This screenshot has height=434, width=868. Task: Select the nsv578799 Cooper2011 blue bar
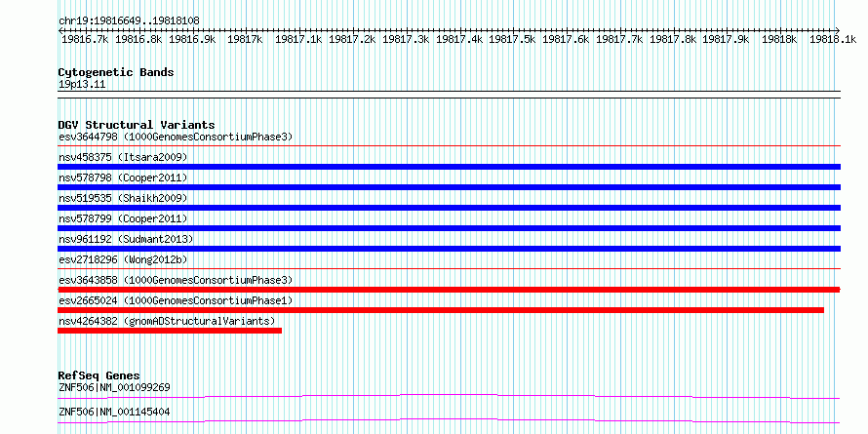(449, 228)
